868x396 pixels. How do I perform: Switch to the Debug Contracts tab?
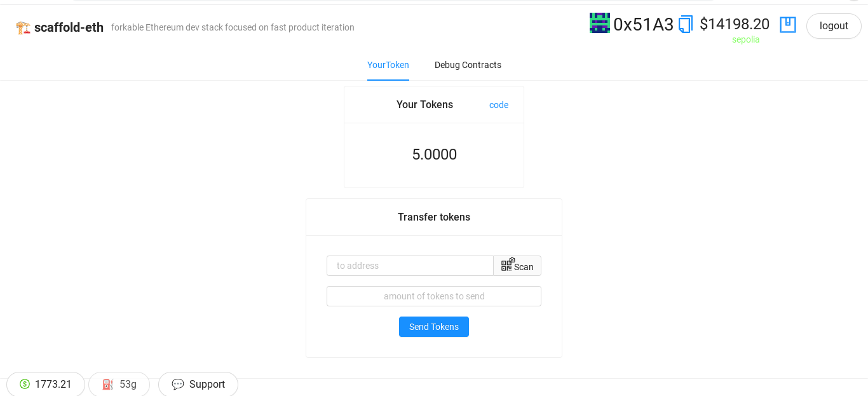pos(468,65)
